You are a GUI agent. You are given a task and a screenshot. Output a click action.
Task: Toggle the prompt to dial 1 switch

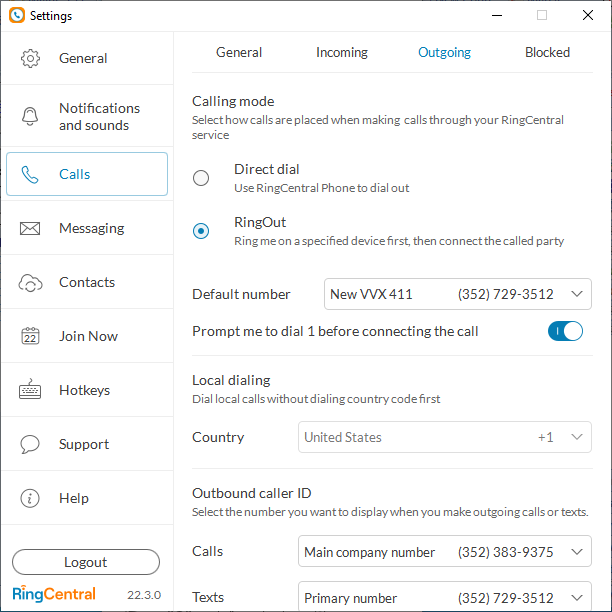click(x=565, y=331)
